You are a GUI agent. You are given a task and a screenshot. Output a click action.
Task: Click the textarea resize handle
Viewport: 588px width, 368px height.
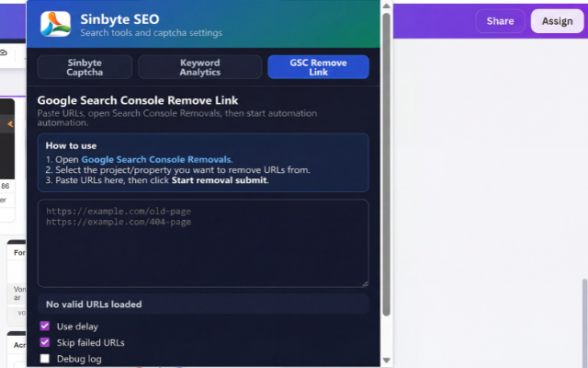[x=365, y=284]
